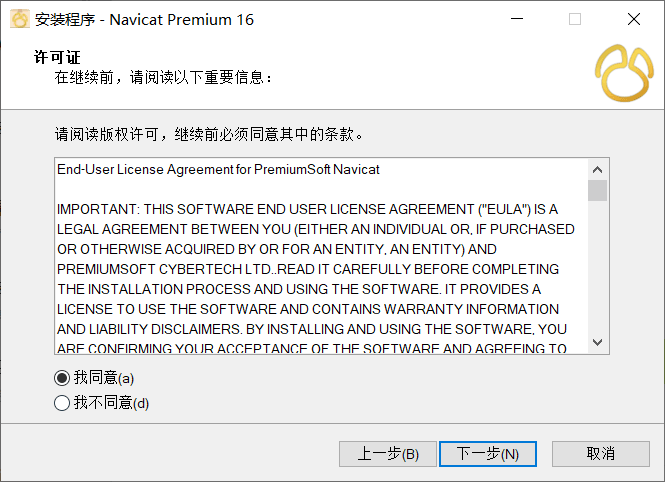Minimize the installer window
The image size is (665, 482).
[x=517, y=19]
